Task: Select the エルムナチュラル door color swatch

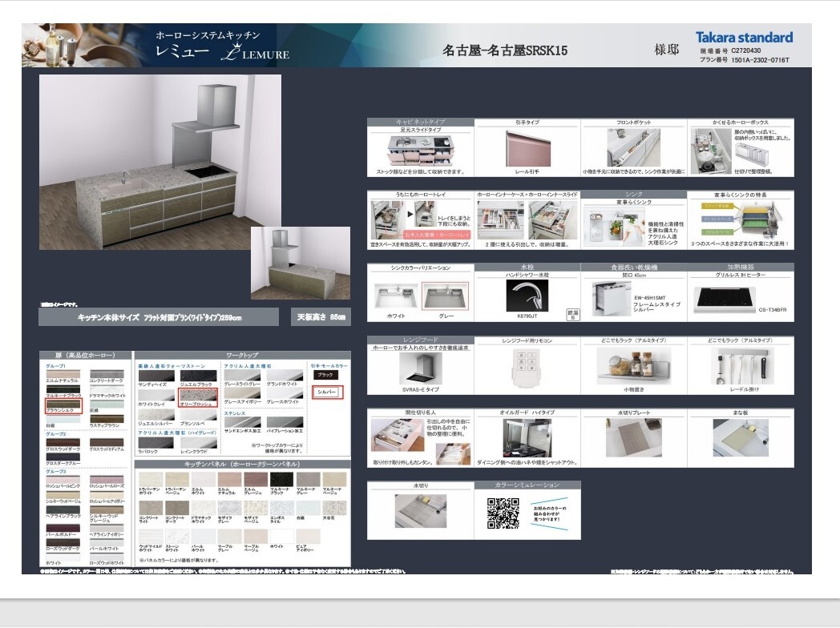Action: [63, 374]
